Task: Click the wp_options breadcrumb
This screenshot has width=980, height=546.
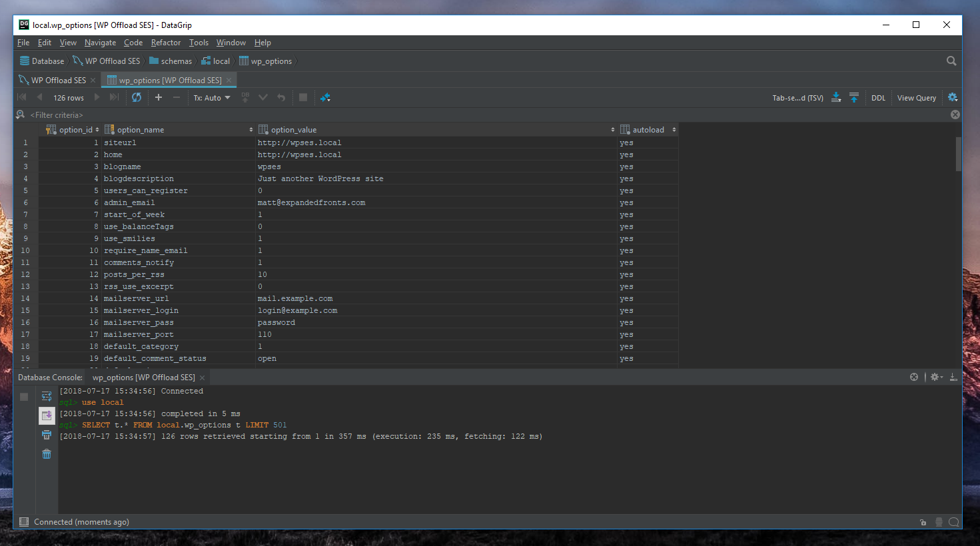Action: tap(266, 61)
